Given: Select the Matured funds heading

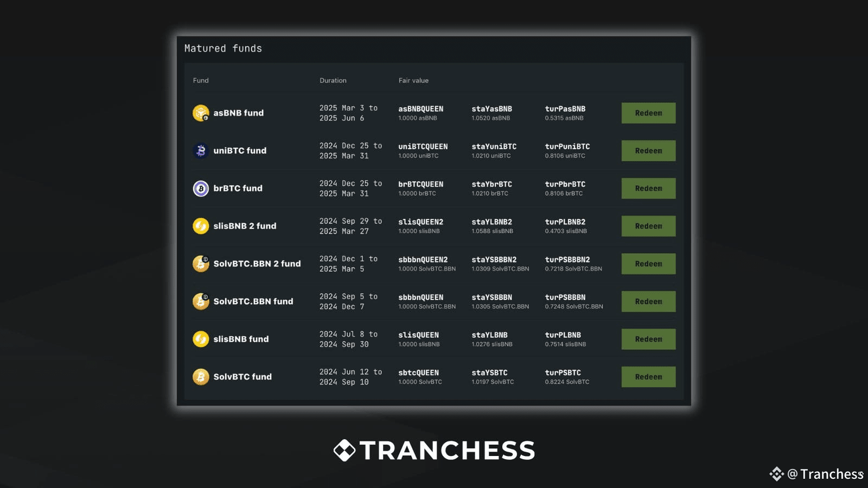Looking at the screenshot, I should click(x=223, y=48).
